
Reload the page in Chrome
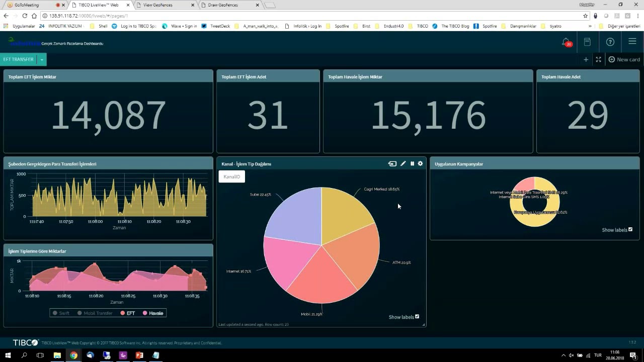pyautogui.click(x=25, y=16)
